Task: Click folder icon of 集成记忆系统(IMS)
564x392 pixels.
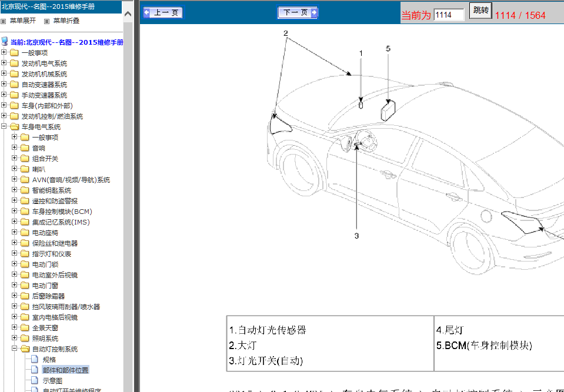Action: (25, 222)
